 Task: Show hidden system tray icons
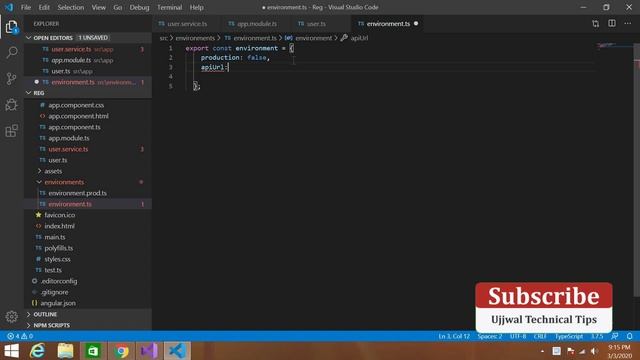(x=542, y=351)
